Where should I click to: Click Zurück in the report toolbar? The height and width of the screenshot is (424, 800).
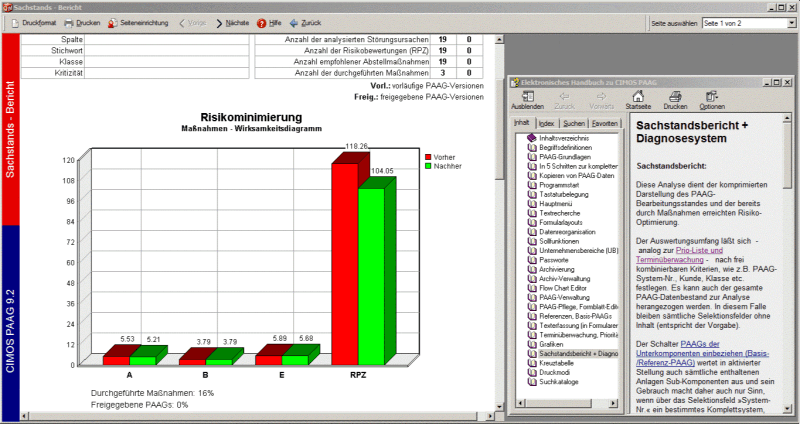(305, 21)
